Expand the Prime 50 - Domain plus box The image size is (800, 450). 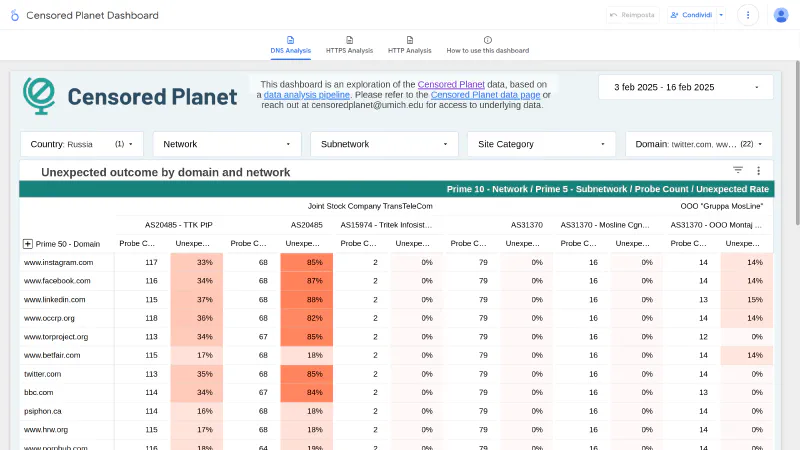[x=28, y=243]
